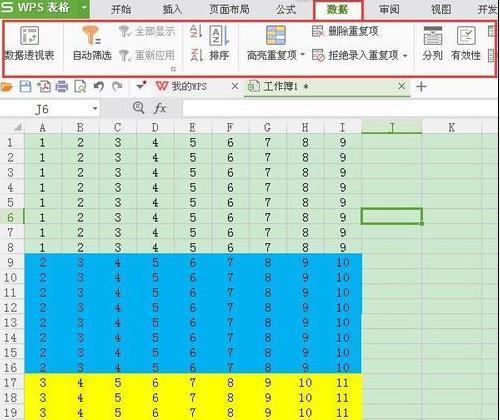Click the Print Preview icon
The width and height of the screenshot is (500, 420).
(x=80, y=87)
